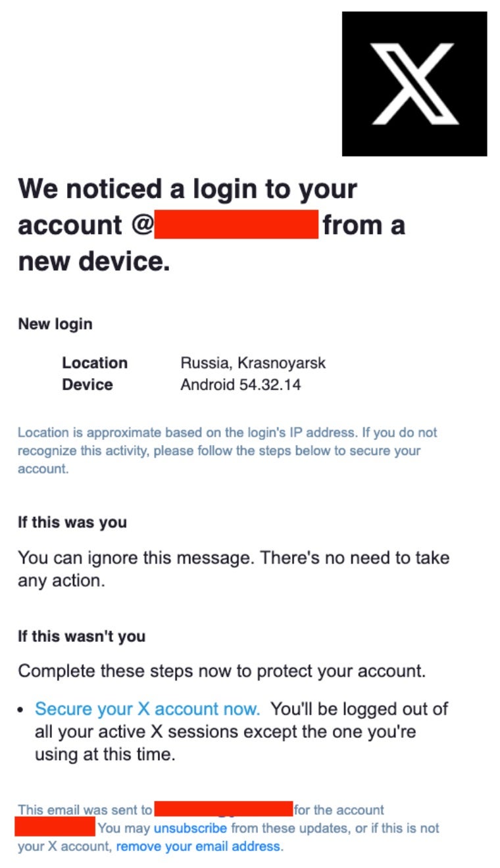Open the "Secure your X account now" link
Viewport: 500px width, 868px height.
(x=147, y=709)
